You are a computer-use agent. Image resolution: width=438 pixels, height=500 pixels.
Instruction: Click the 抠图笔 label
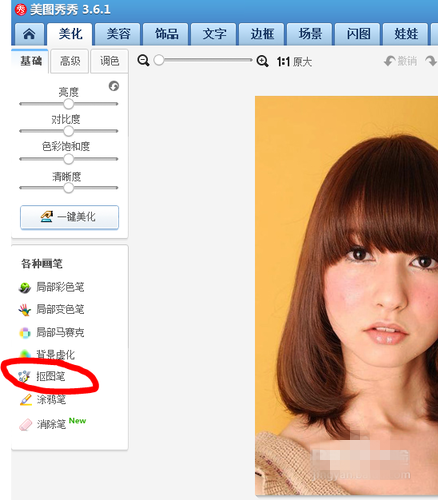coord(50,377)
